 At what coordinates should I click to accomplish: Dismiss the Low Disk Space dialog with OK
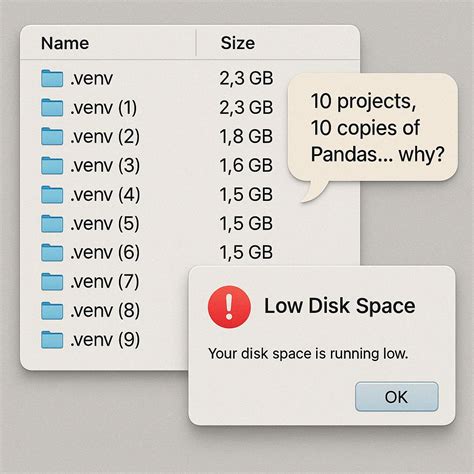coord(397,397)
